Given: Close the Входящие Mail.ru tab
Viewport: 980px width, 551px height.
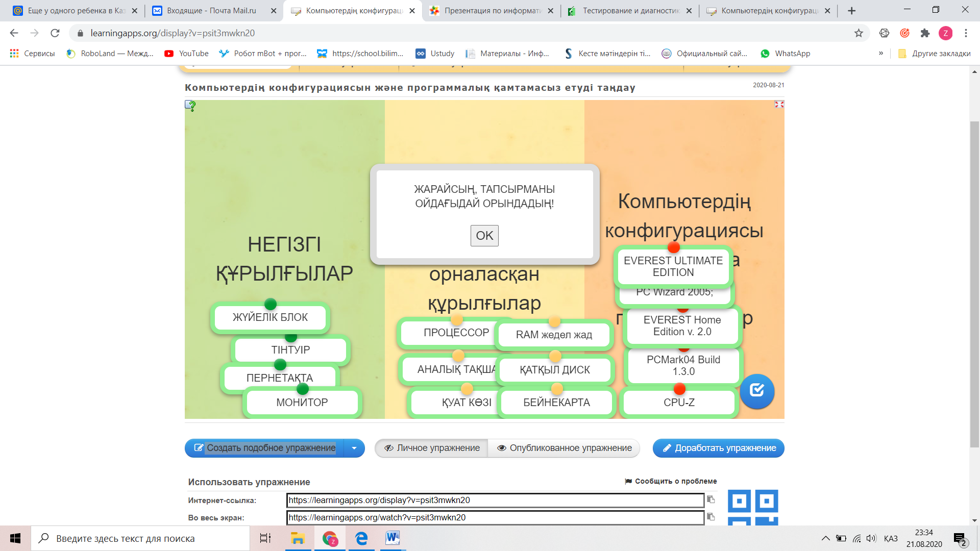Looking at the screenshot, I should coord(274,11).
